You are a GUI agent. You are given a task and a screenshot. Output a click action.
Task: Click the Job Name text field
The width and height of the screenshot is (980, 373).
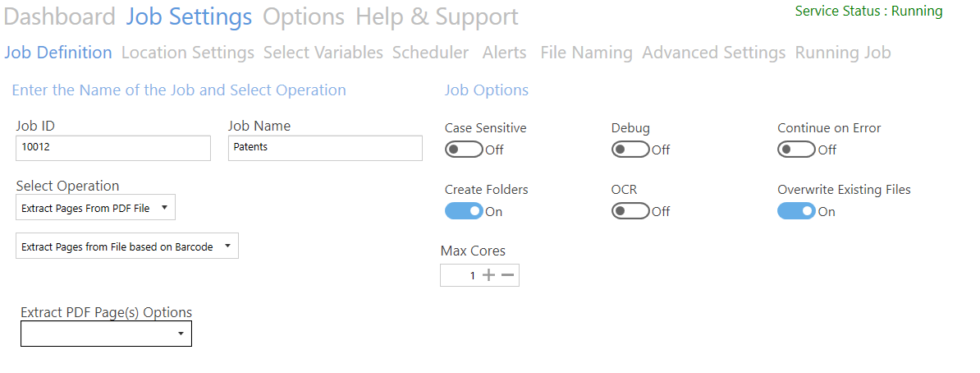click(325, 148)
